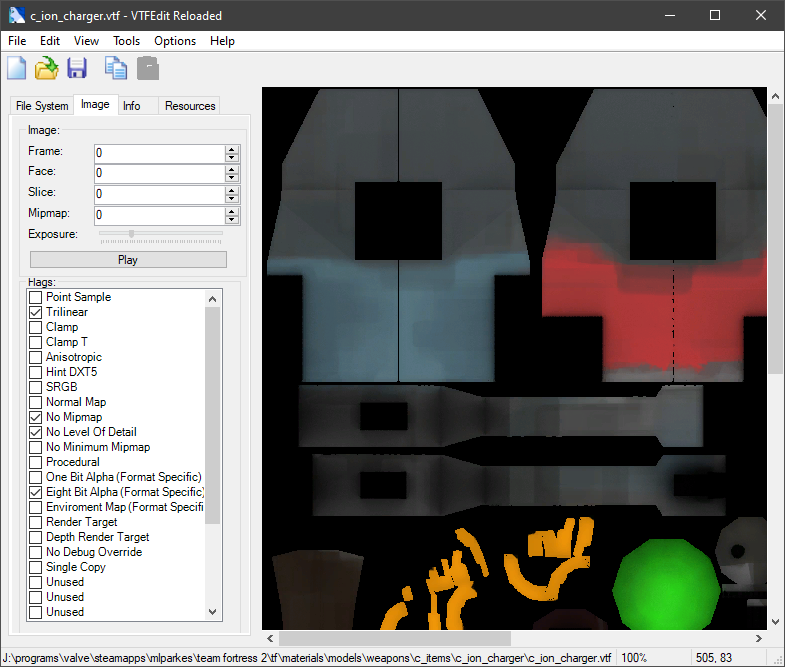Image resolution: width=785 pixels, height=667 pixels.
Task: Increase the Face spinner value
Action: tap(231, 169)
